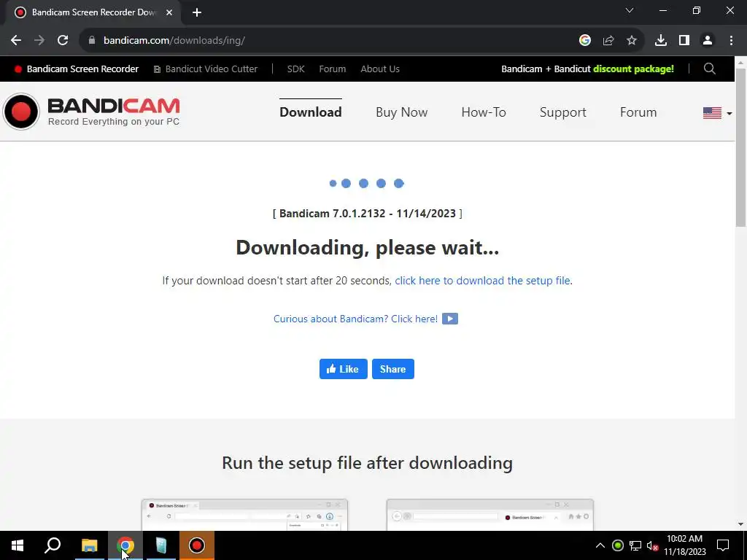Open Windows taskbar search
Viewport: 747px width, 560px height.
[53, 545]
